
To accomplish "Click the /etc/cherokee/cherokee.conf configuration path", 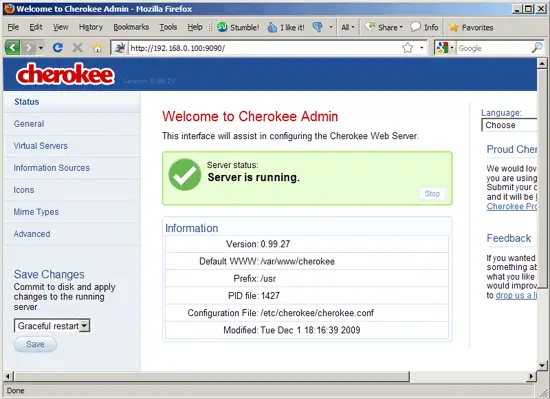I will pyautogui.click(x=317, y=313).
